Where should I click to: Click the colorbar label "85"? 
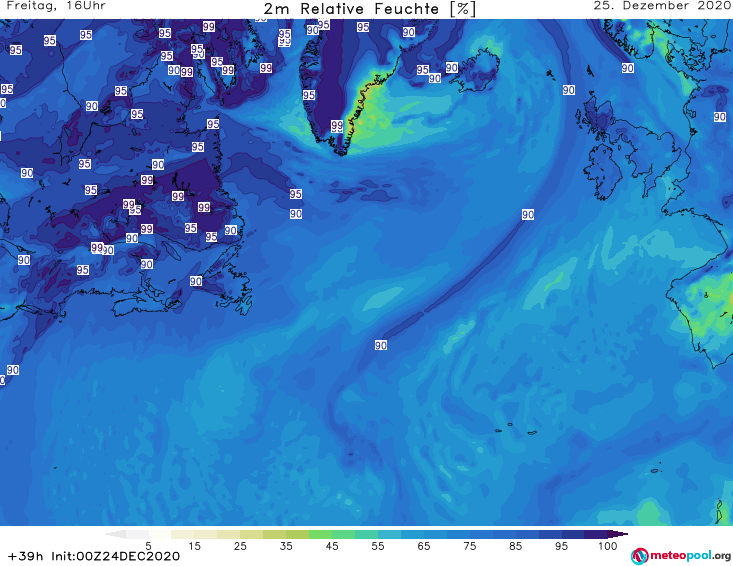coord(515,546)
